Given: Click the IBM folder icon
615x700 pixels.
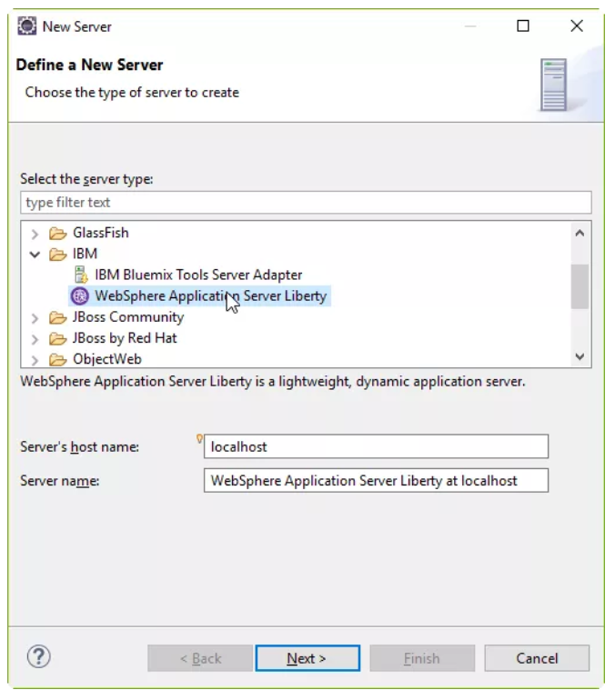Looking at the screenshot, I should point(58,254).
